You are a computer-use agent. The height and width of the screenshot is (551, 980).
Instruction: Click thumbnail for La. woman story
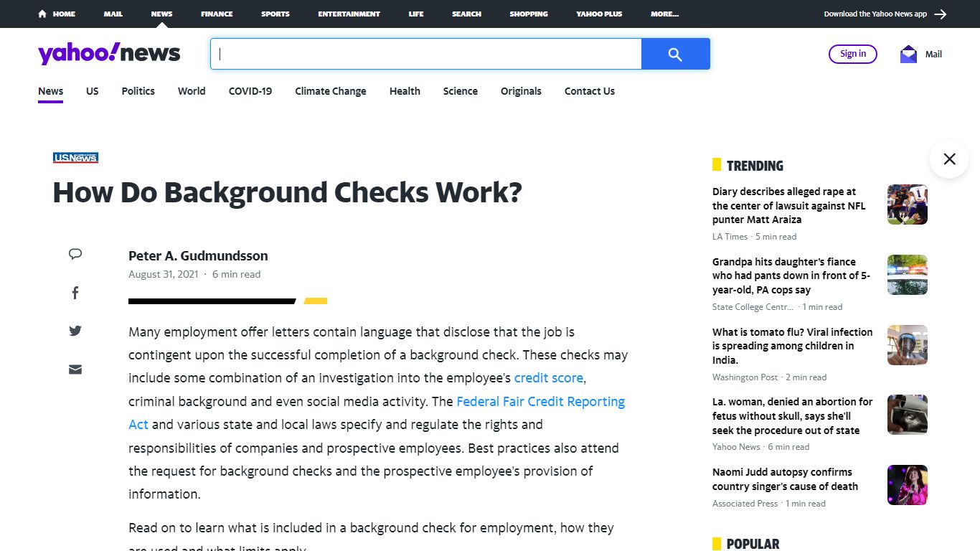click(x=908, y=415)
